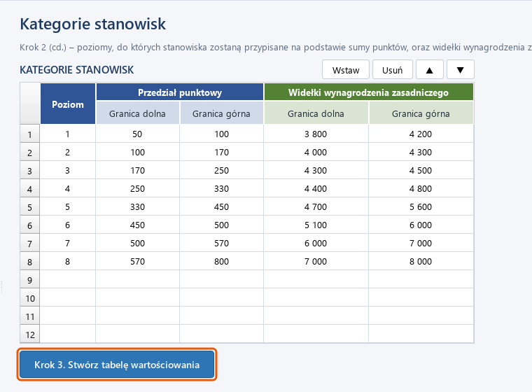This screenshot has width=532, height=392.
Task: Select row header number 9
Action: [x=30, y=280]
